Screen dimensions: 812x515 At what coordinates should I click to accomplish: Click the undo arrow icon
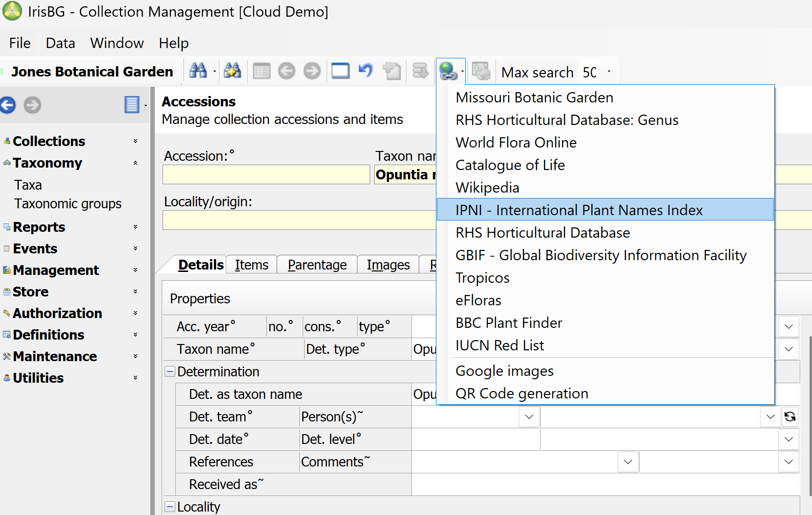(x=365, y=71)
